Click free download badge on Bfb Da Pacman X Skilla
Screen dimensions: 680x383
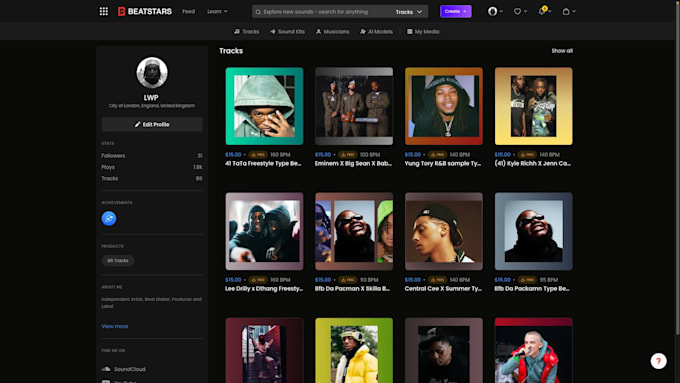point(348,280)
